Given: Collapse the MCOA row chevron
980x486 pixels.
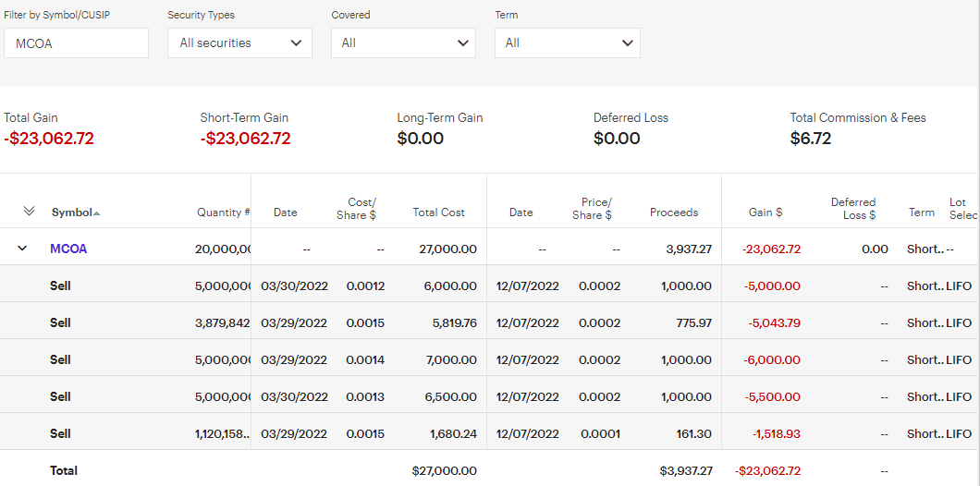Looking at the screenshot, I should click(22, 248).
